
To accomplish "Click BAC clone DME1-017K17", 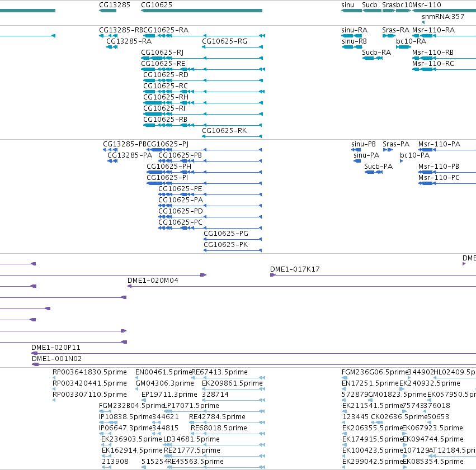I will pos(295,269).
